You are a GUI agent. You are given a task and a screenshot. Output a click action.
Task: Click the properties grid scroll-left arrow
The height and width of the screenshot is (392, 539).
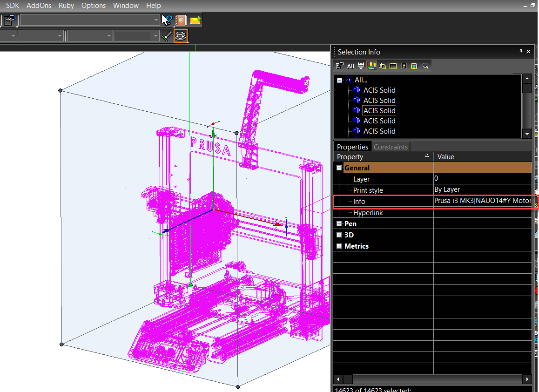click(x=338, y=379)
